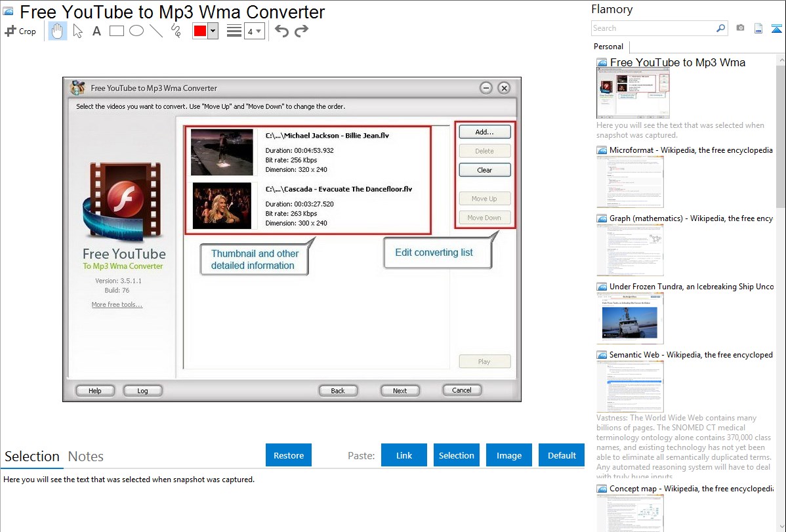Click the Next button
This screenshot has height=532, width=786.
pos(400,390)
